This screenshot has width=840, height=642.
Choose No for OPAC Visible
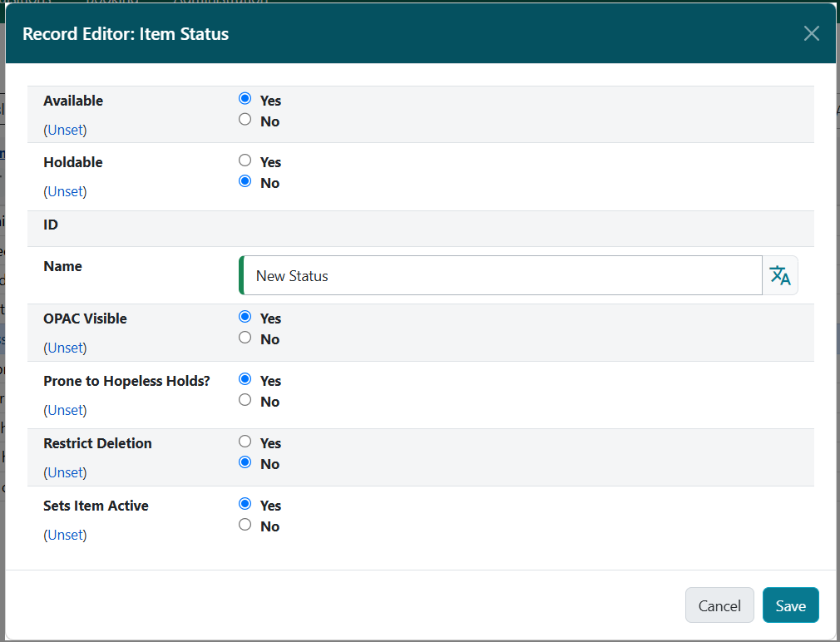(x=245, y=337)
